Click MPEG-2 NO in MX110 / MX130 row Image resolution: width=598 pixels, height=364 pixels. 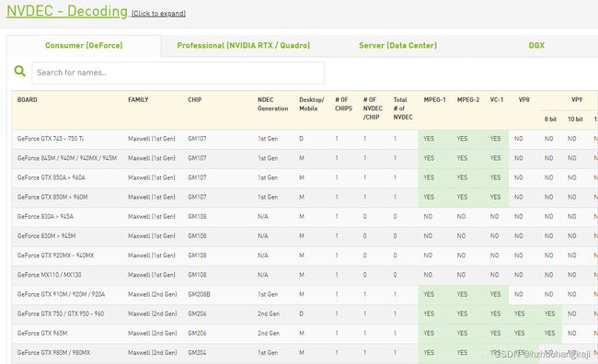[x=462, y=275]
